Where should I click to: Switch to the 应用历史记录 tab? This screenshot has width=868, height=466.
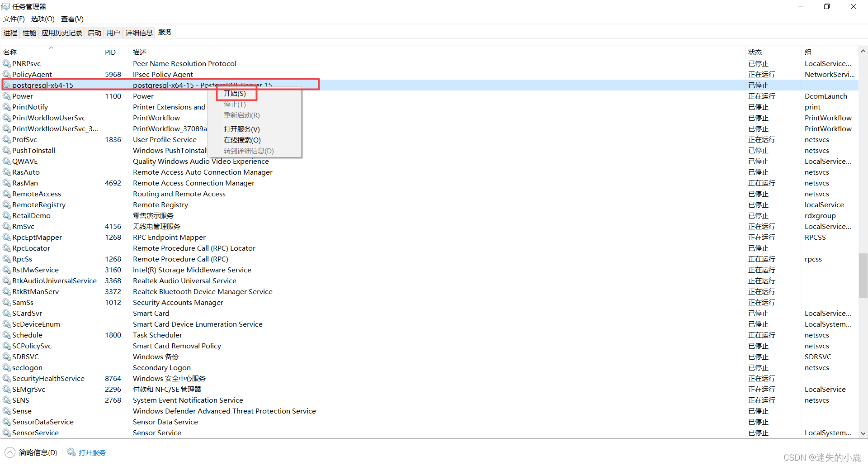tap(62, 33)
